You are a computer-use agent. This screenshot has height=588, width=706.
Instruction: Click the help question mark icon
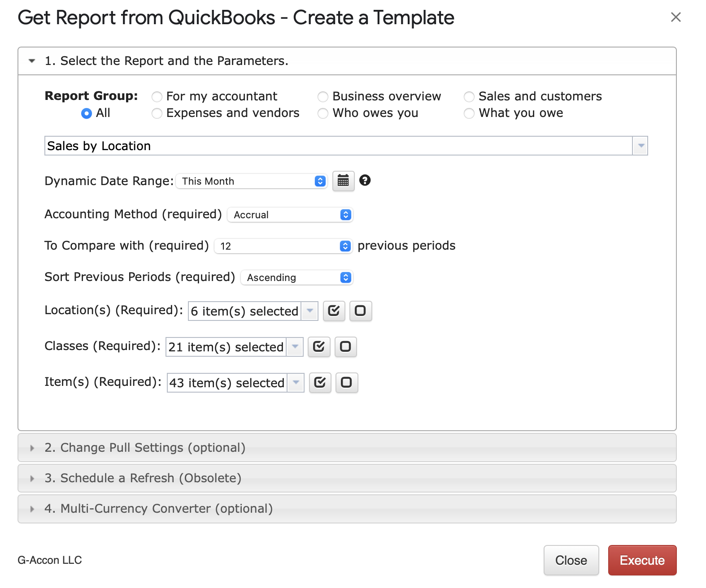point(365,180)
